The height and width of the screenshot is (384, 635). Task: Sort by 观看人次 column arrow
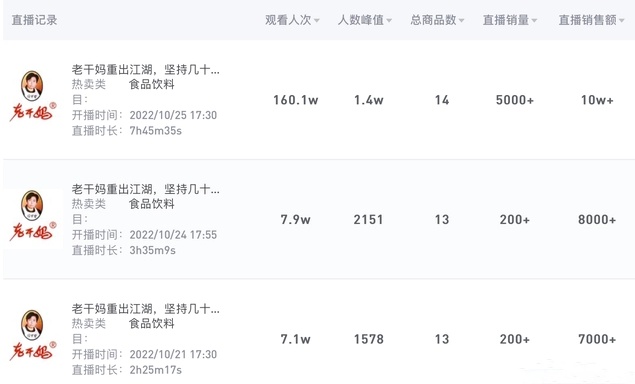pyautogui.click(x=317, y=20)
